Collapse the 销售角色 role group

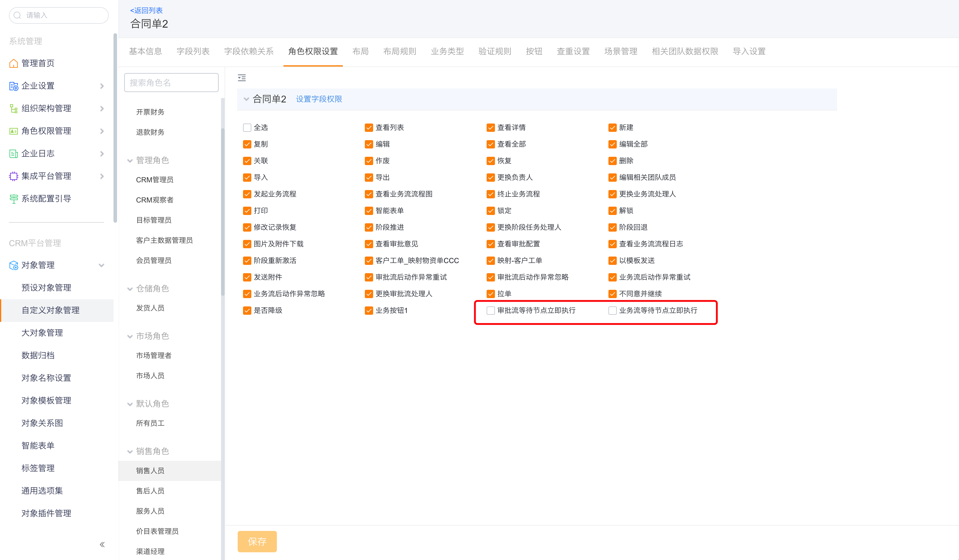130,451
